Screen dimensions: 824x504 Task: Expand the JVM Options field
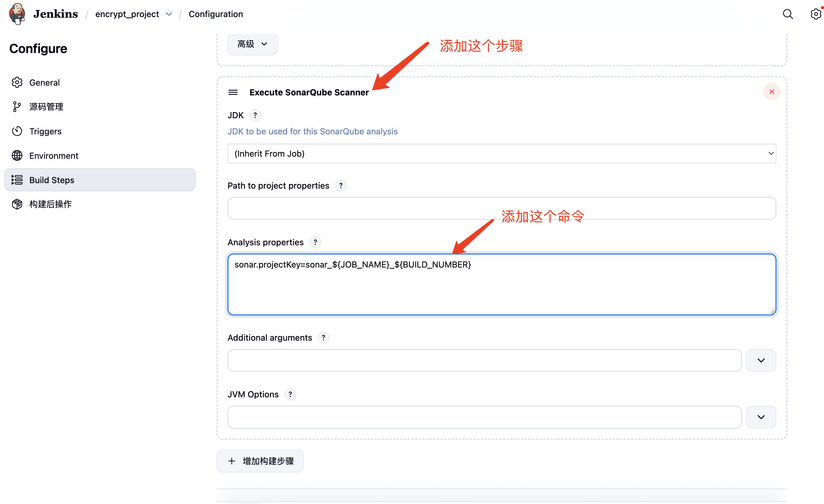tap(761, 417)
